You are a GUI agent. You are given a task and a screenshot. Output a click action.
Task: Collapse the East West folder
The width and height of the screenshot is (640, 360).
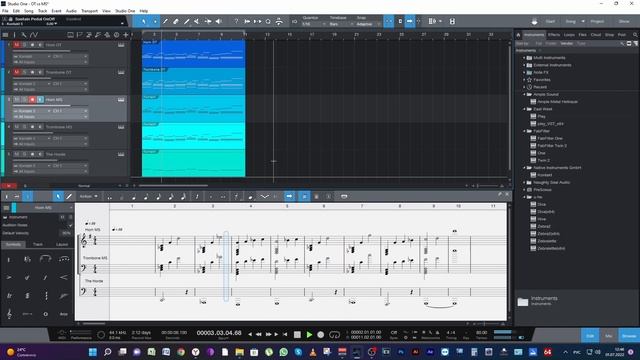(x=524, y=109)
